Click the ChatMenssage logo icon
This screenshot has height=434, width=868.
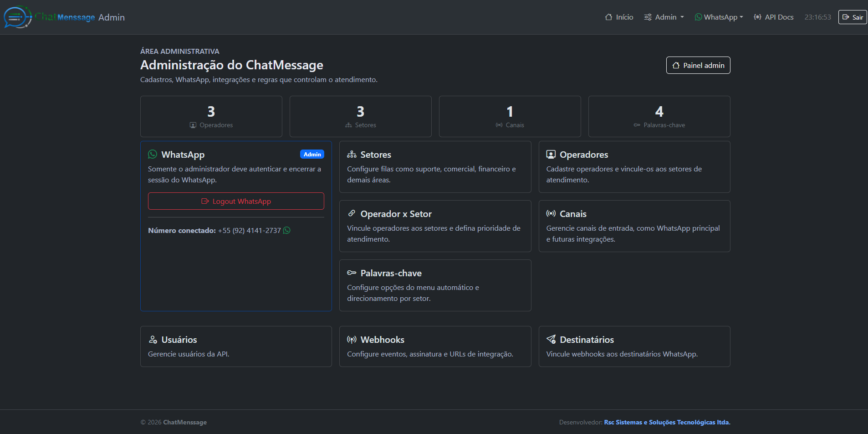pos(17,17)
